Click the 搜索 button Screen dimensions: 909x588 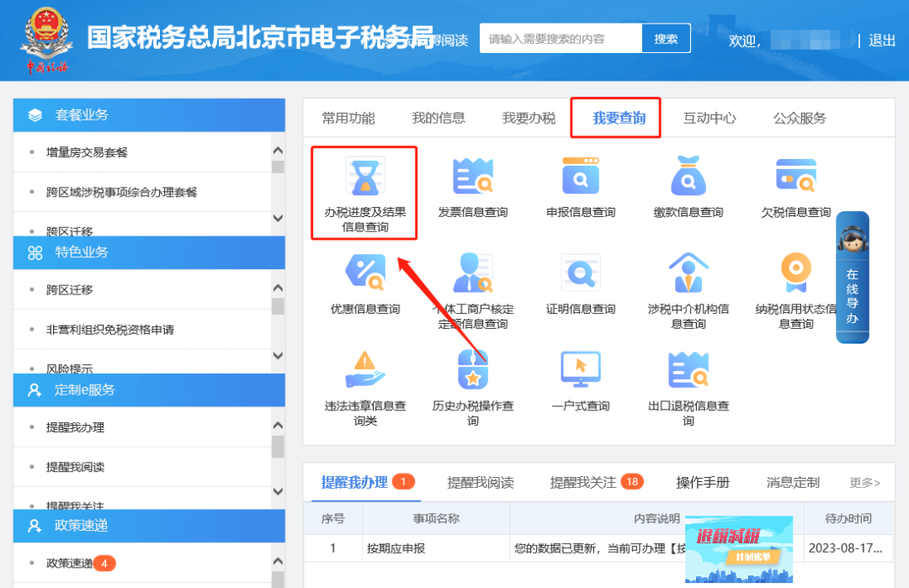(666, 39)
